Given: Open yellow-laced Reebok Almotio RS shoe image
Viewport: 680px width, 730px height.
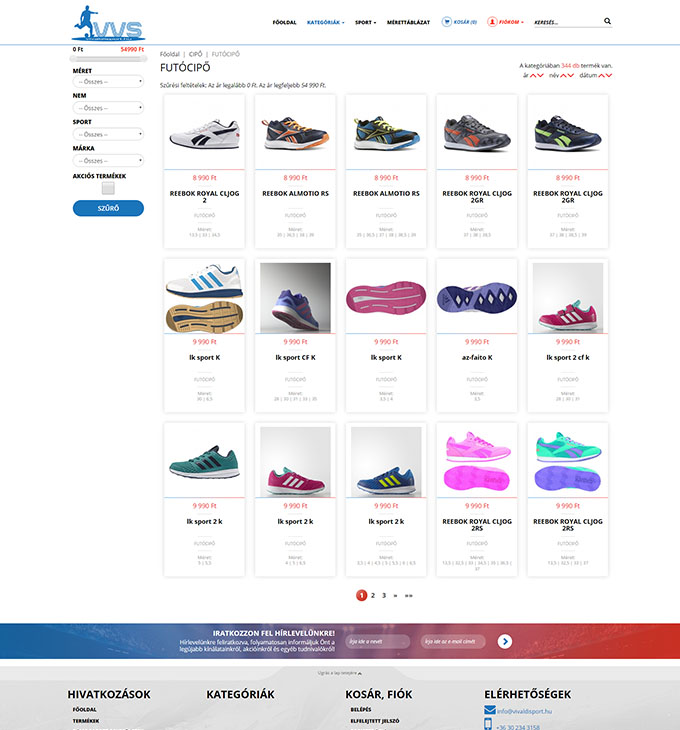Looking at the screenshot, I should (x=386, y=133).
